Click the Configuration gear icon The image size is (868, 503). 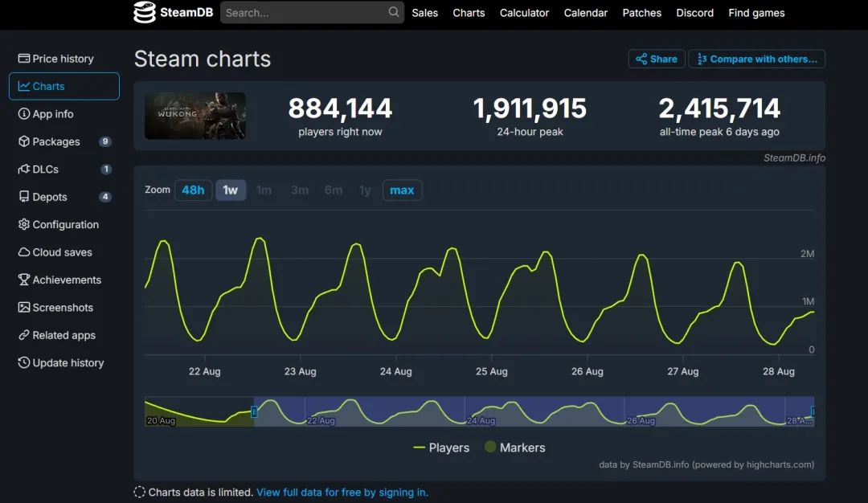pyautogui.click(x=24, y=224)
